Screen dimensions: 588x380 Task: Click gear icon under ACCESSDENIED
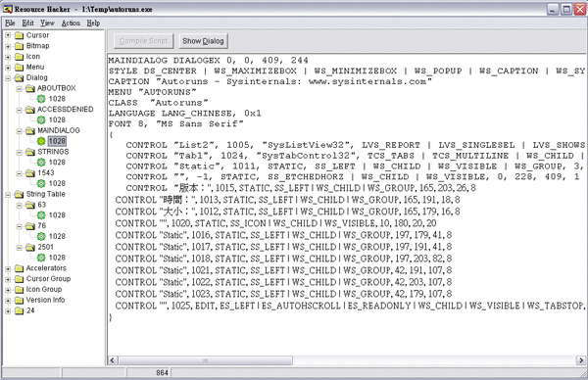[x=41, y=119]
